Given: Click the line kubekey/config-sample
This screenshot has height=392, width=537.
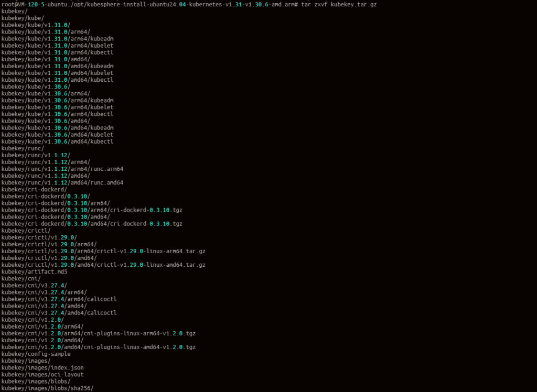Looking at the screenshot, I should coord(36,354).
